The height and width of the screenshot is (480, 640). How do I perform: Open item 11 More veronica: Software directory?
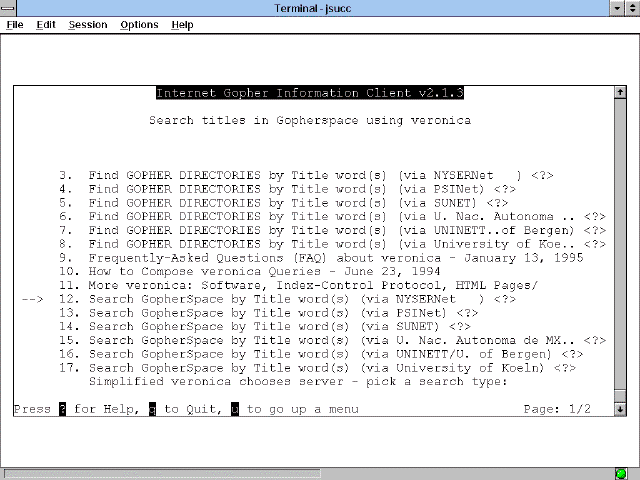click(x=299, y=285)
